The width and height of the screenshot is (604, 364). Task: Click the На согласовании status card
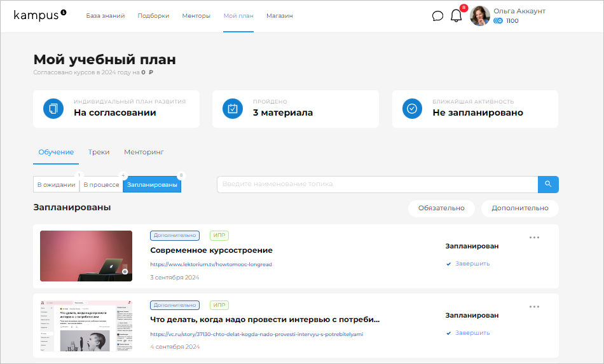coord(116,109)
